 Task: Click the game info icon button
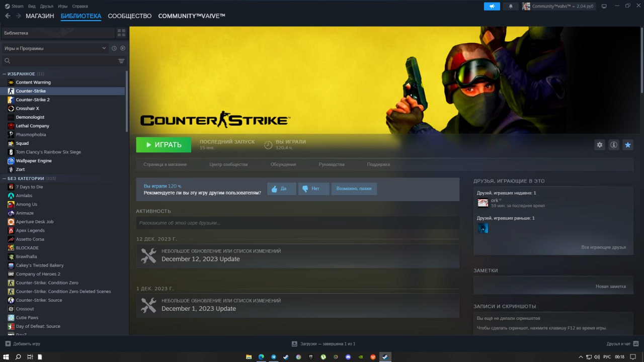click(613, 145)
